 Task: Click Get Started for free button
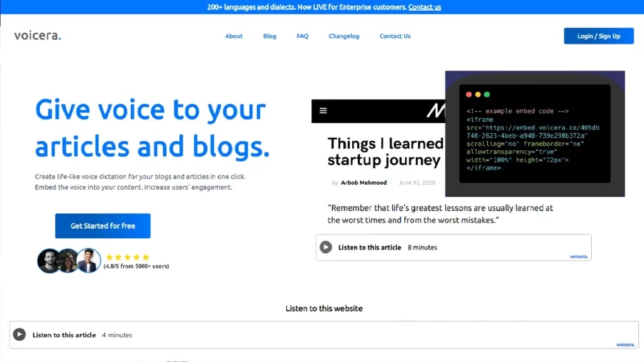(103, 226)
